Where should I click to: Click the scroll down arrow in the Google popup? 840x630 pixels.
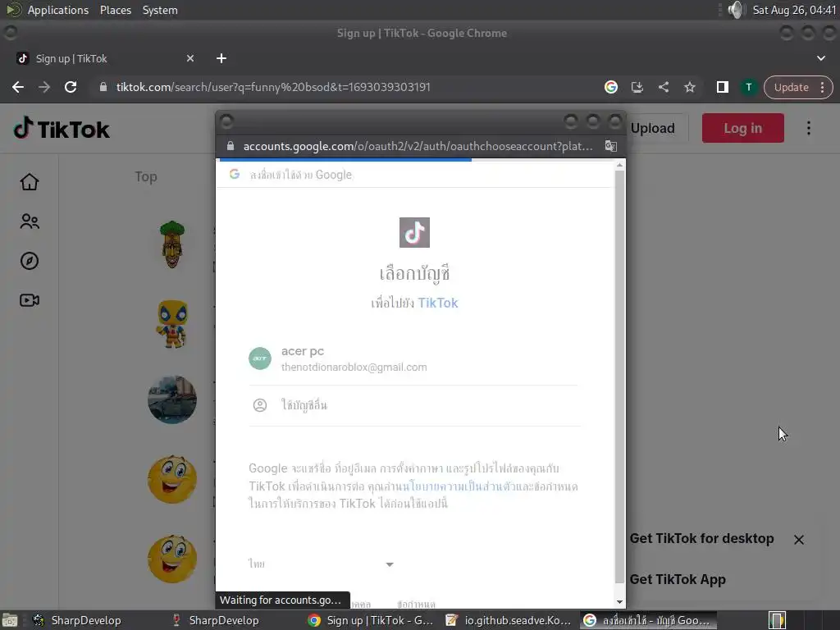(x=619, y=602)
